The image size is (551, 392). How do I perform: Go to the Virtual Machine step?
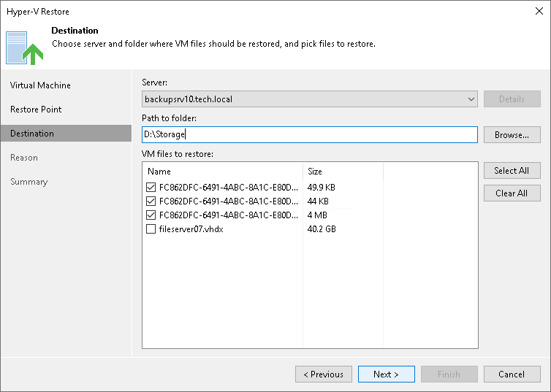40,85
